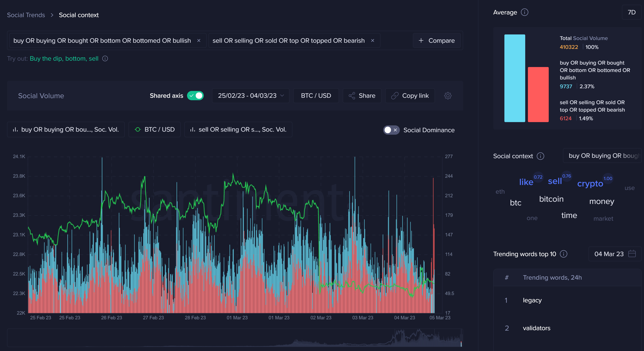Click Social context breadcrumb tab
Image resolution: width=644 pixels, height=351 pixels.
tap(79, 15)
